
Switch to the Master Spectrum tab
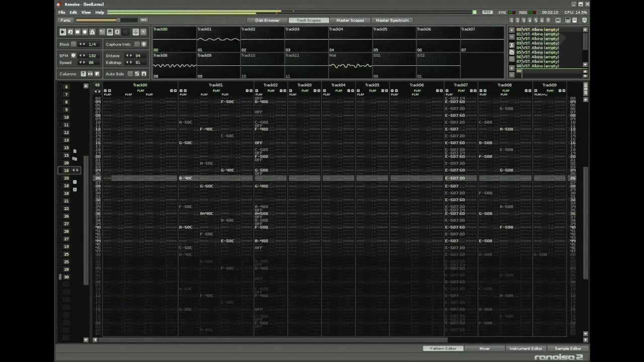click(x=392, y=20)
